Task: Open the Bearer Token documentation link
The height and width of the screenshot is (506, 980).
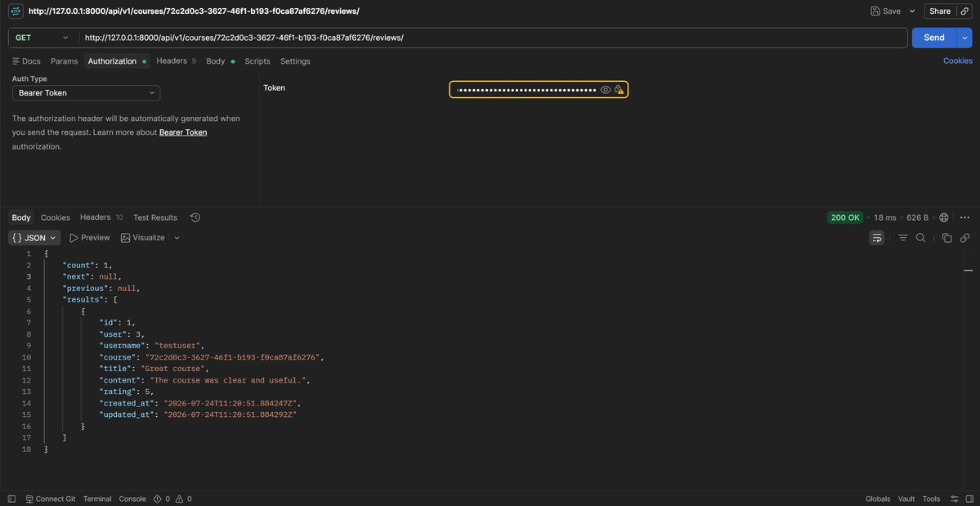Action: click(x=183, y=132)
